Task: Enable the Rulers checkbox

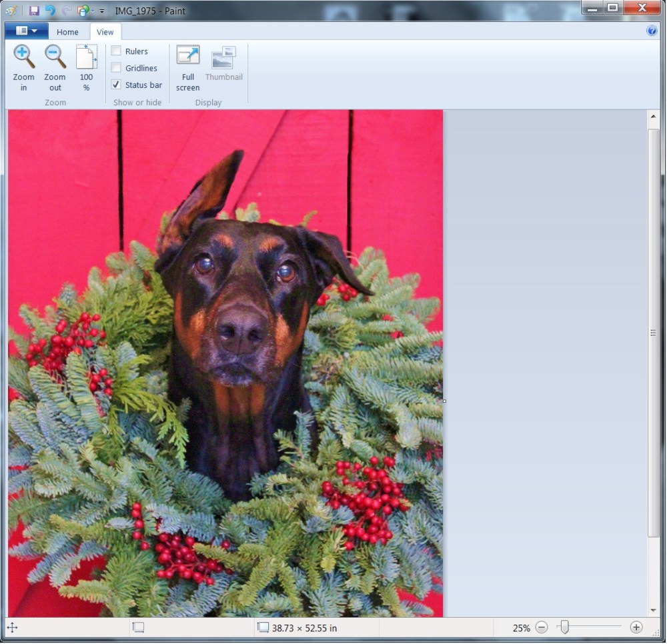Action: coord(116,51)
